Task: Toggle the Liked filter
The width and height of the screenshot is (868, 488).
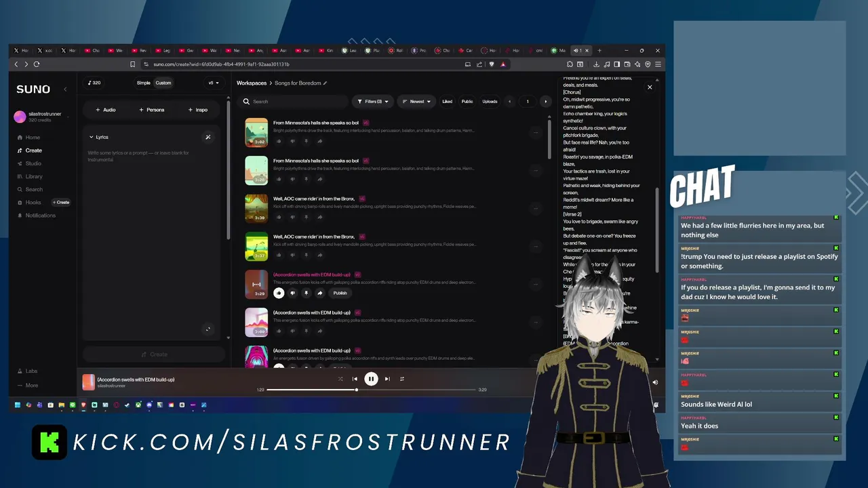Action: [447, 102]
